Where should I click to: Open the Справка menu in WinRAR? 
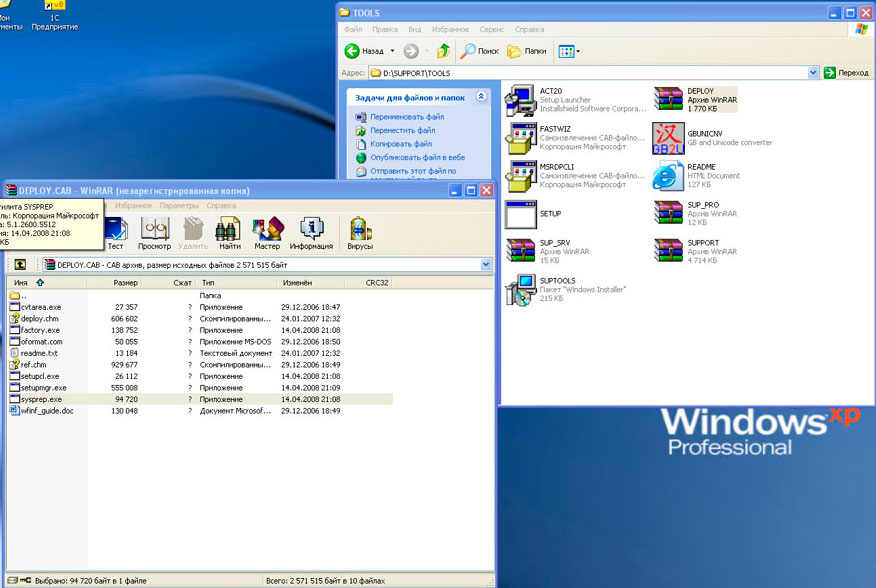(x=221, y=206)
